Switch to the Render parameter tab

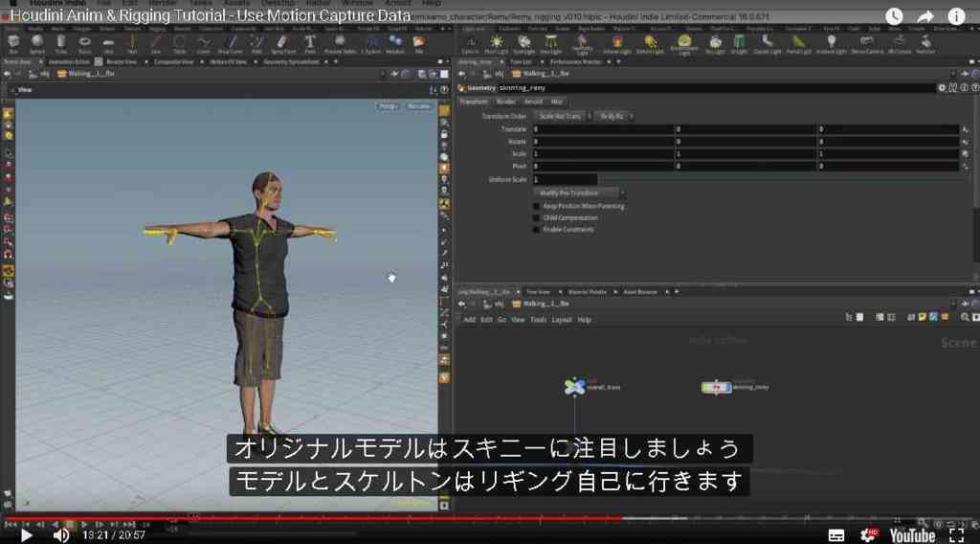pyautogui.click(x=505, y=102)
